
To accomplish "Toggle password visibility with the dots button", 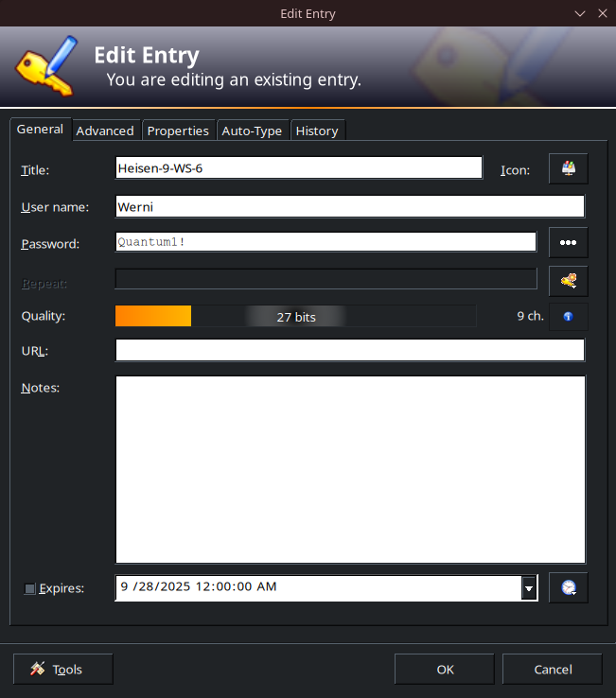I will coord(568,242).
